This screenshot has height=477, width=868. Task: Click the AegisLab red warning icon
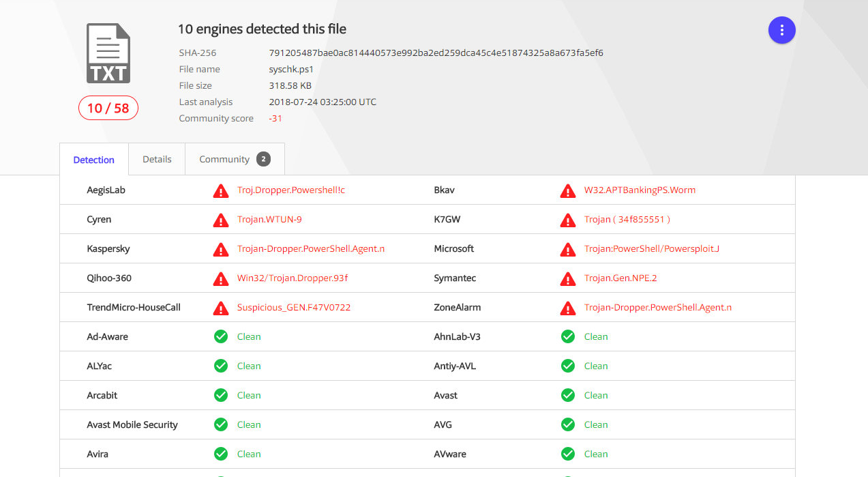(221, 190)
